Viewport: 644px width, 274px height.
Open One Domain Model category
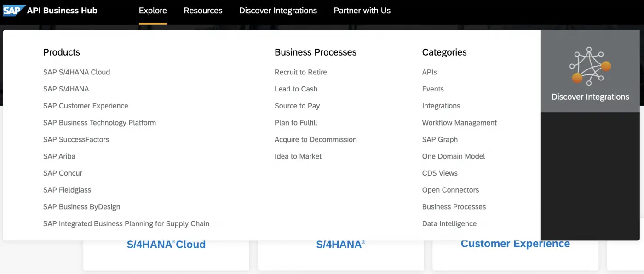tap(454, 156)
